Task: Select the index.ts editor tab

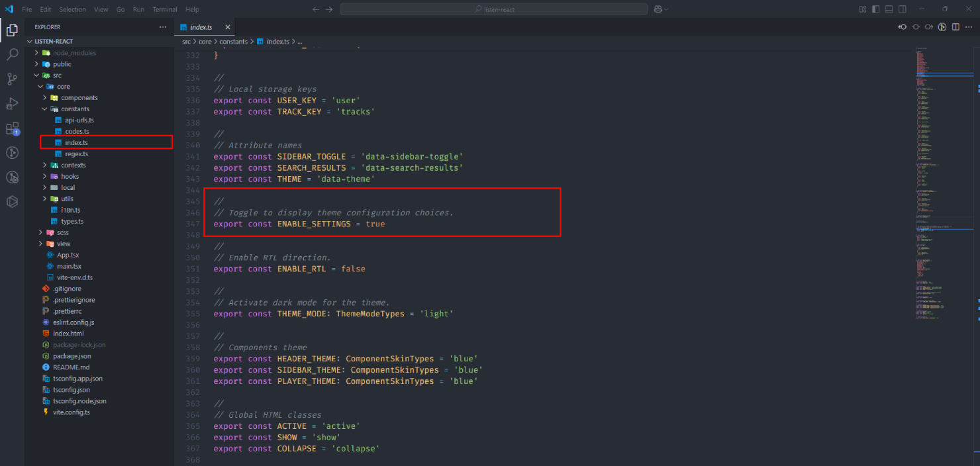Action: coord(201,27)
